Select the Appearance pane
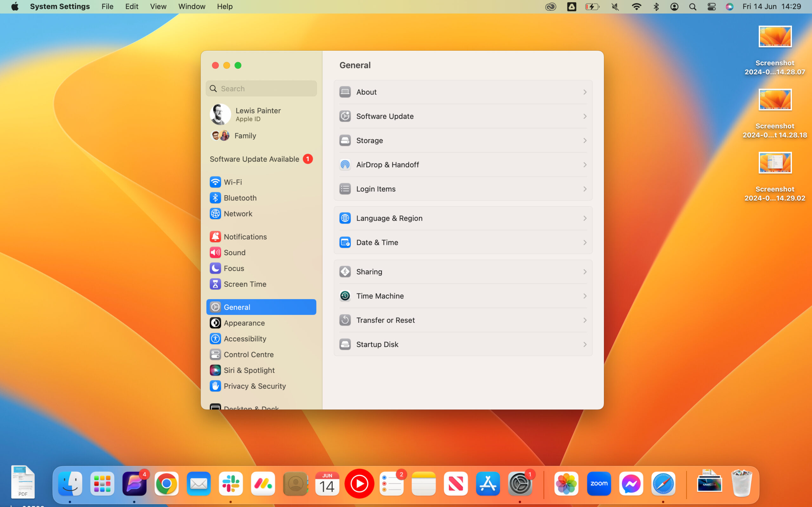The width and height of the screenshot is (812, 507). point(244,323)
